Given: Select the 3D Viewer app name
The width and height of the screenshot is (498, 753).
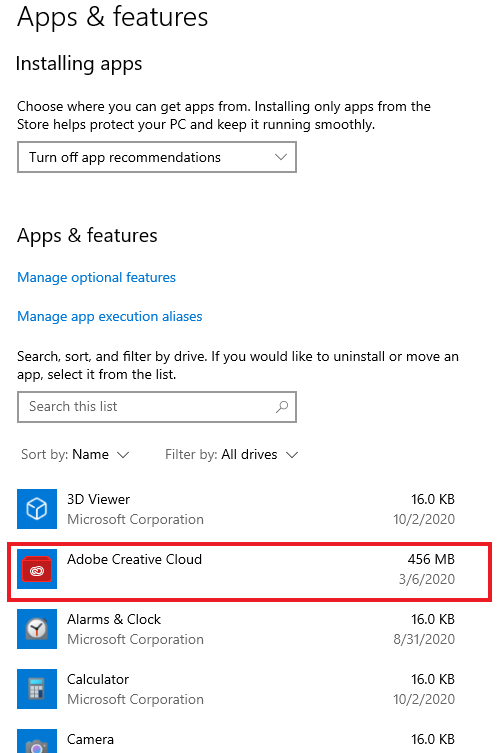Looking at the screenshot, I should click(98, 499).
